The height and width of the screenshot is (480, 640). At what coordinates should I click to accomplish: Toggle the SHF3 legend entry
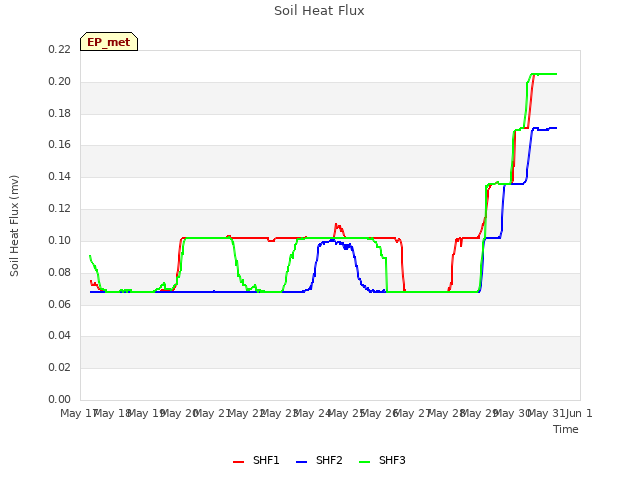pos(382,460)
